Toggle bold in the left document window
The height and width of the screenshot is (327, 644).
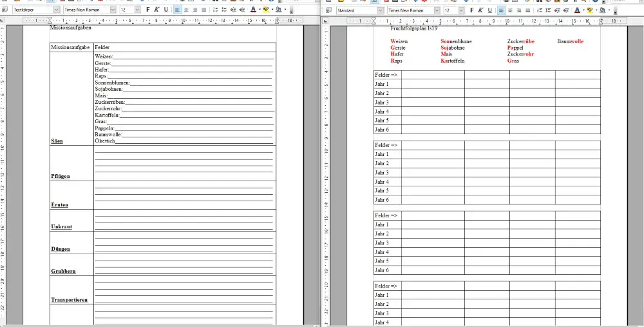click(147, 10)
